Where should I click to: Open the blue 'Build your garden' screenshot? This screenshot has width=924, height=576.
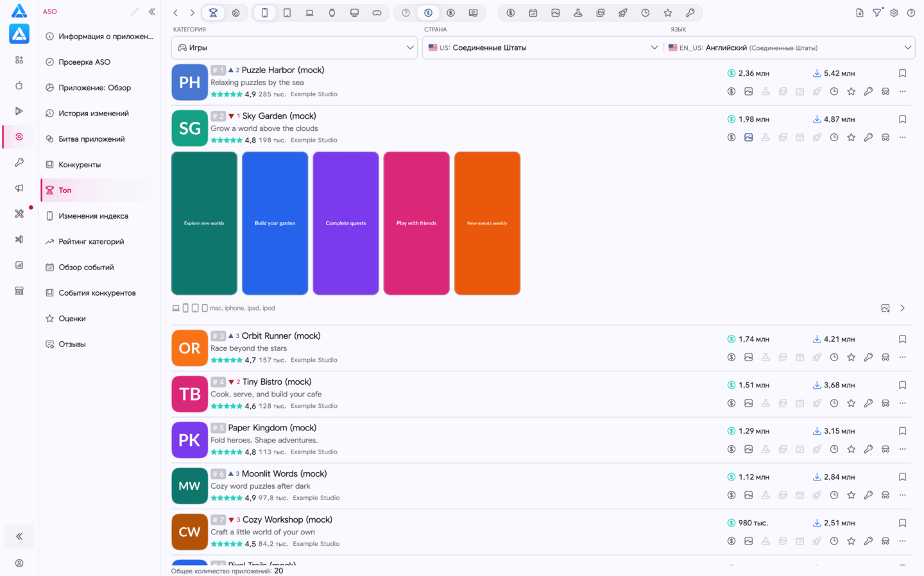coord(275,223)
